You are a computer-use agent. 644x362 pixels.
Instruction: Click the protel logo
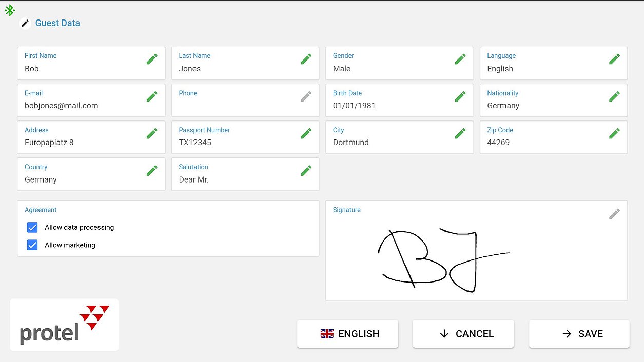pyautogui.click(x=64, y=325)
